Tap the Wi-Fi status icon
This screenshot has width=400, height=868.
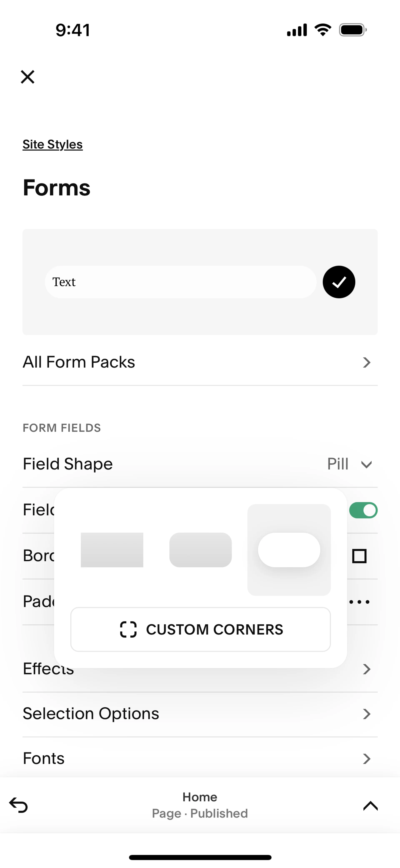tap(322, 30)
